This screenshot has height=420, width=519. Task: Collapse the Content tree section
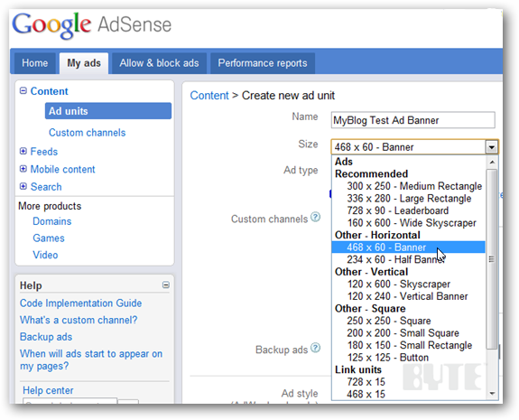23,90
